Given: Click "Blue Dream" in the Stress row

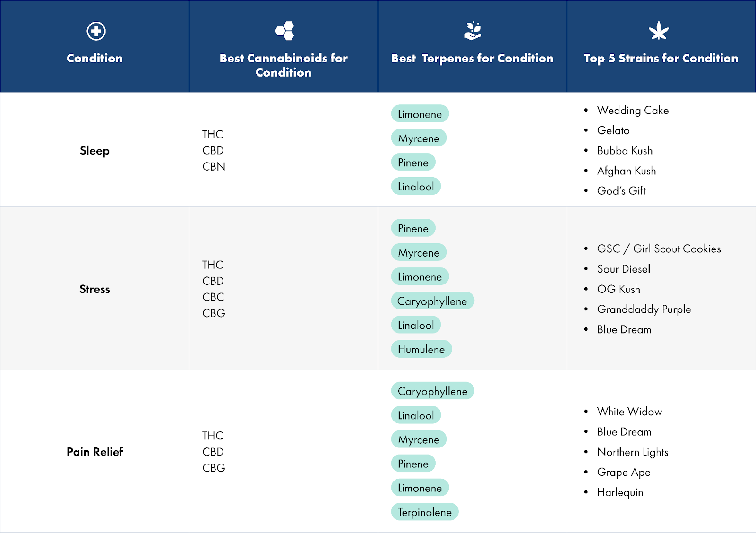Looking at the screenshot, I should (x=624, y=329).
